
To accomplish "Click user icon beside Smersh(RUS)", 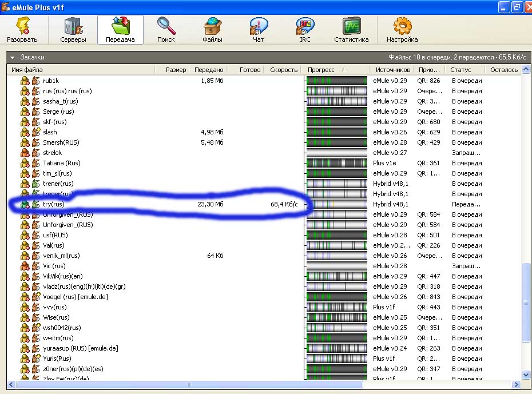I will point(25,142).
